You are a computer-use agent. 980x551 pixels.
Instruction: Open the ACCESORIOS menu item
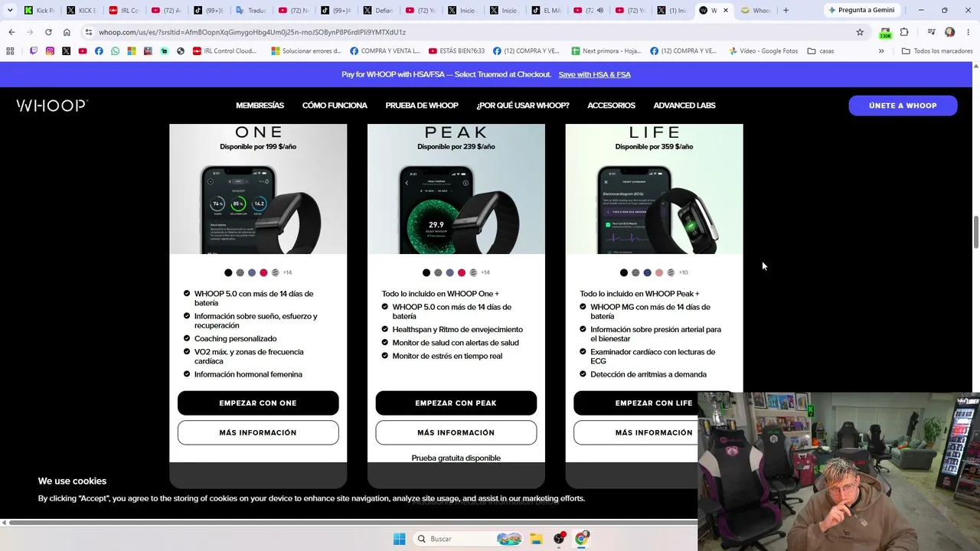[x=611, y=106]
